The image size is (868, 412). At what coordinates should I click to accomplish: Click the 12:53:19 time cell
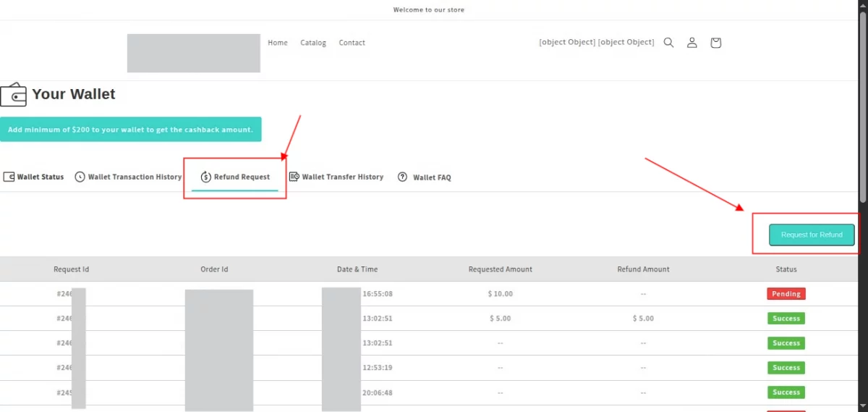378,368
